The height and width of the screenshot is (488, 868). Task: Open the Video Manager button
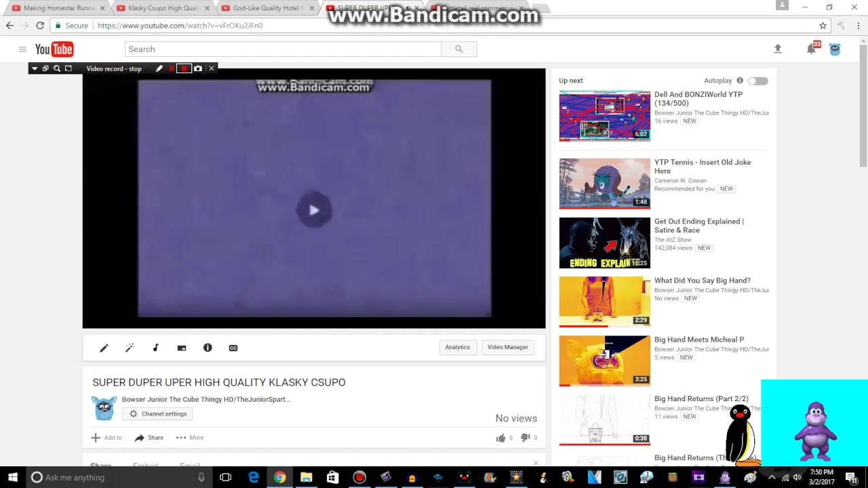(508, 347)
